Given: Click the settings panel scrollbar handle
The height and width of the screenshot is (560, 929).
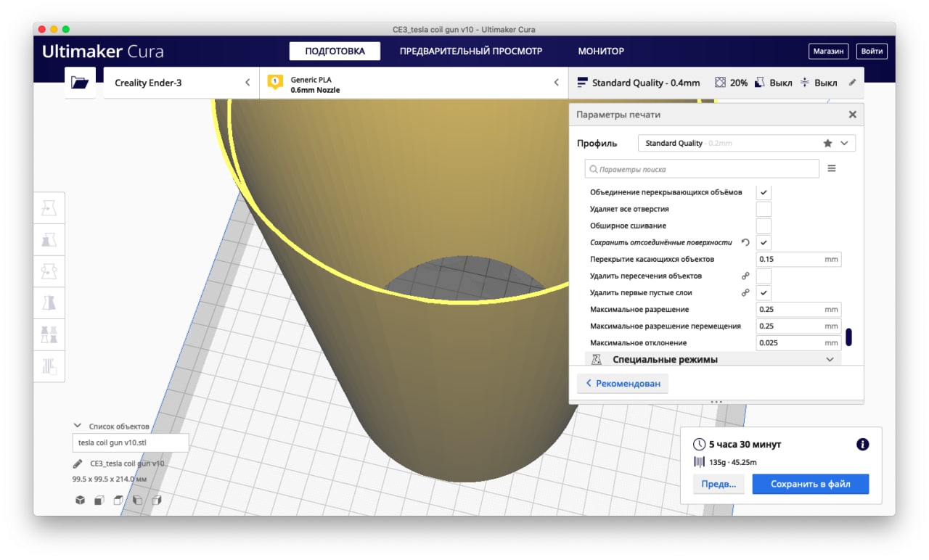Looking at the screenshot, I should 848,337.
